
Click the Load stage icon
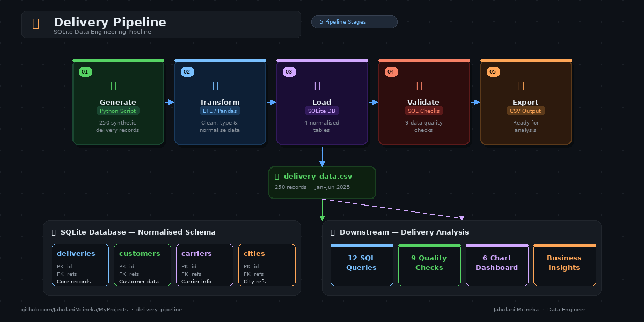pyautogui.click(x=317, y=85)
